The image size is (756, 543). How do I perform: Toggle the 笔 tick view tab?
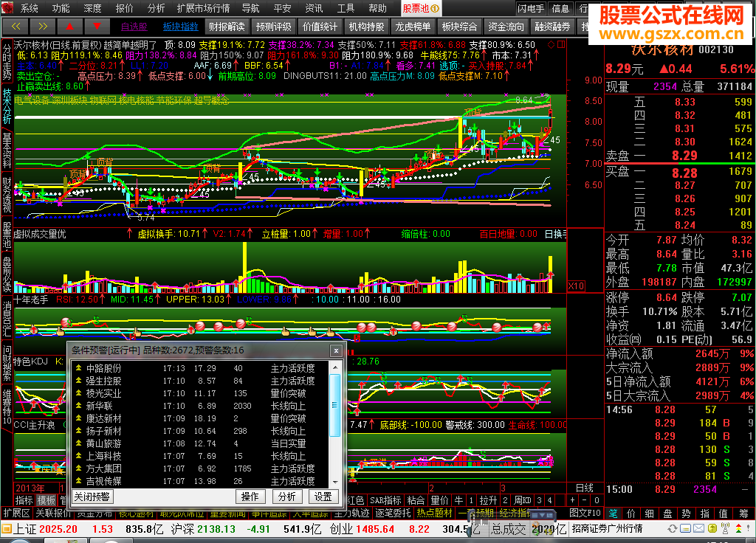click(x=612, y=513)
